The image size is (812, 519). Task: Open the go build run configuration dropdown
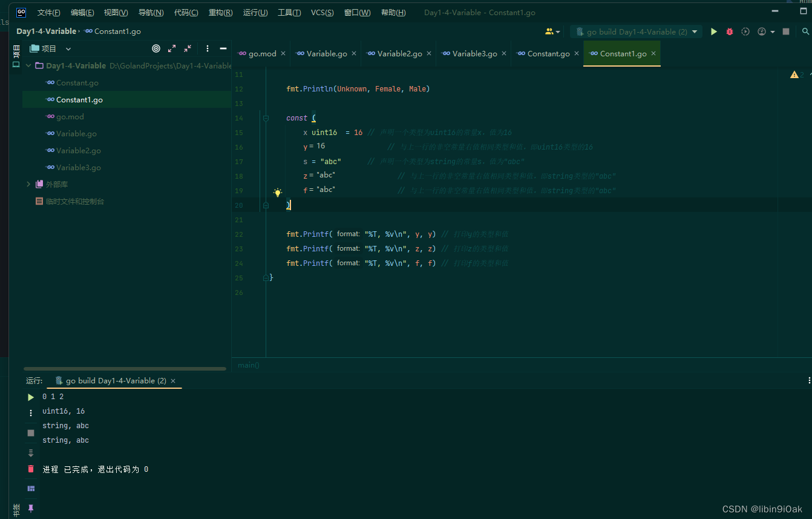click(x=637, y=31)
